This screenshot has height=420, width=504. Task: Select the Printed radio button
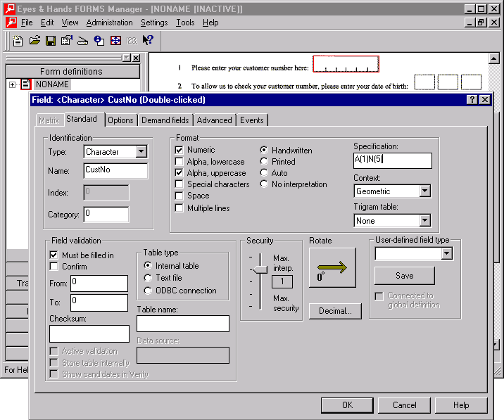point(264,161)
